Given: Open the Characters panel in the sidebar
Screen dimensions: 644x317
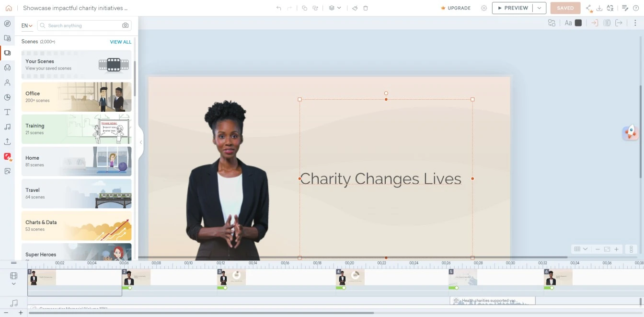Looking at the screenshot, I should pyautogui.click(x=7, y=82).
